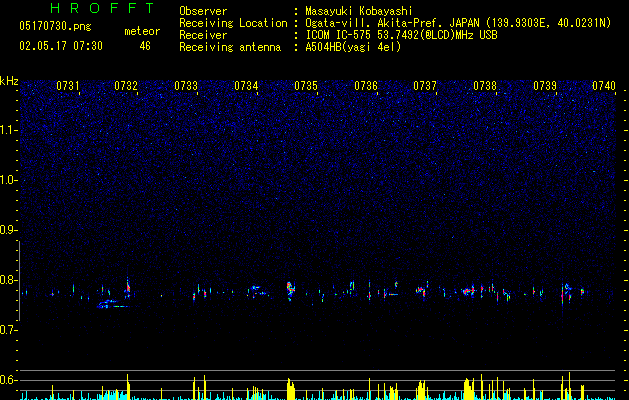Click the 0732 time marker
Viewport: 629px width, 400px height.
[x=126, y=86]
